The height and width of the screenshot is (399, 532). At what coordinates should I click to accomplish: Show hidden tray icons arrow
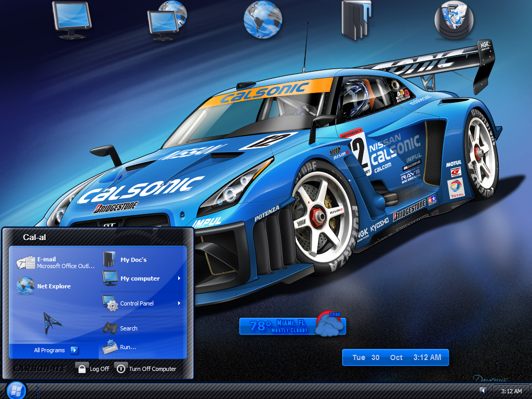(x=483, y=391)
